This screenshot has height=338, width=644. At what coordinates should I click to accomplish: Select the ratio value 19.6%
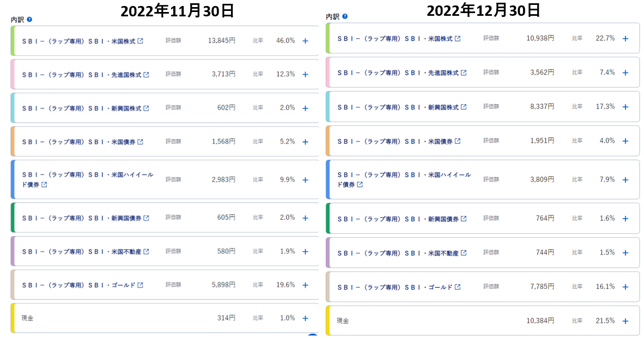coord(285,285)
